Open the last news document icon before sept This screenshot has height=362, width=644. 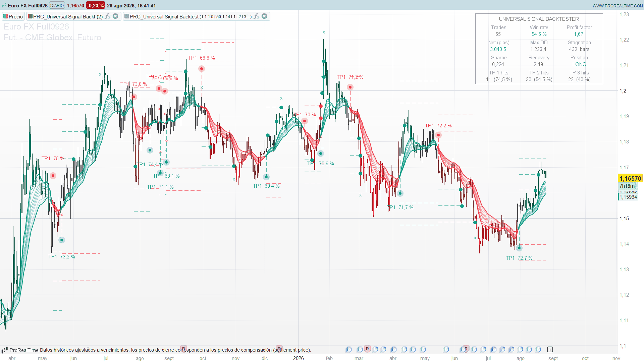click(538, 349)
